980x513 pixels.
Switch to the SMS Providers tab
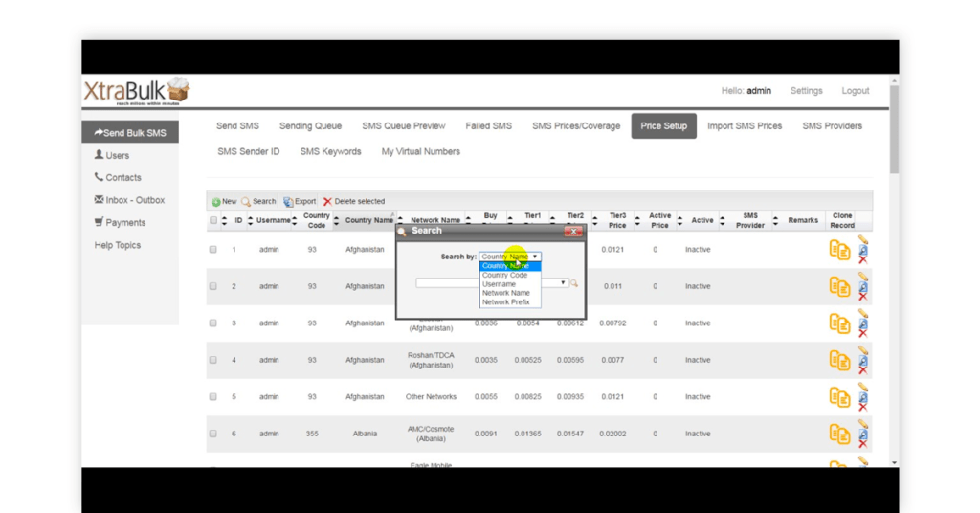[x=832, y=126]
